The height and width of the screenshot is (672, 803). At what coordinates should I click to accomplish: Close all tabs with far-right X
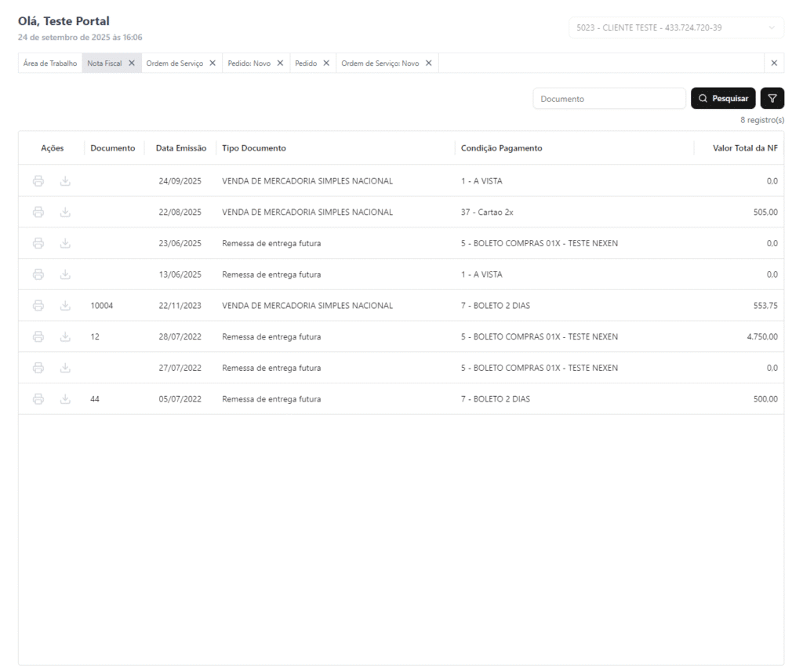(x=774, y=64)
